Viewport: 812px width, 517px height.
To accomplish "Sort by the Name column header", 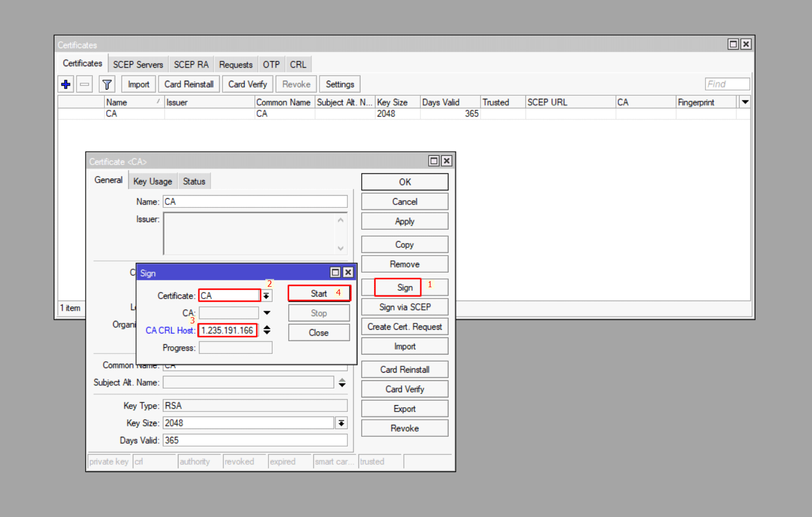I will 134,102.
